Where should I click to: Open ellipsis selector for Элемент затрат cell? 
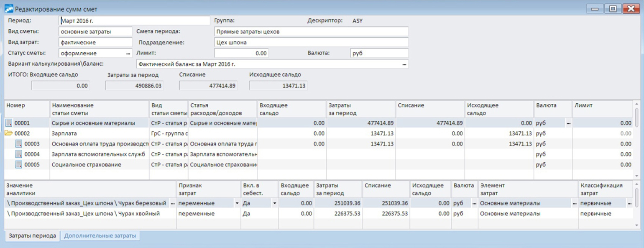pos(573,203)
